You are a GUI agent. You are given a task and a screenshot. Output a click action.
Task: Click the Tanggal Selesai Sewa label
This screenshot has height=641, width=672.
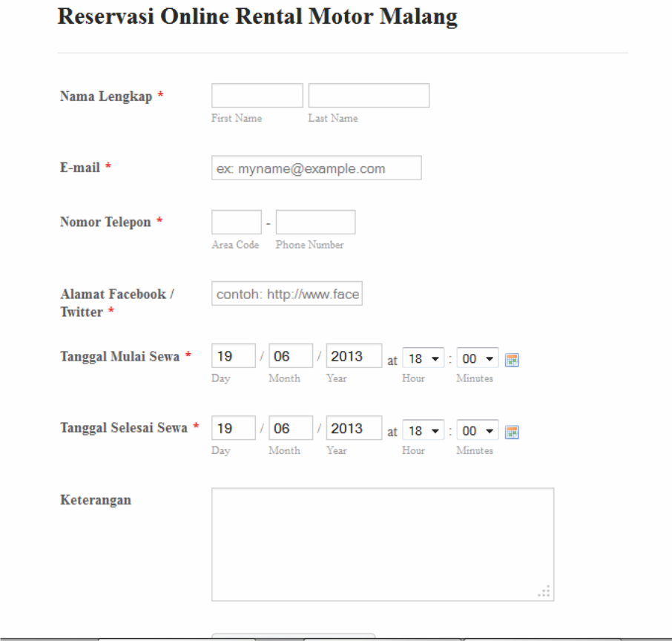point(124,427)
